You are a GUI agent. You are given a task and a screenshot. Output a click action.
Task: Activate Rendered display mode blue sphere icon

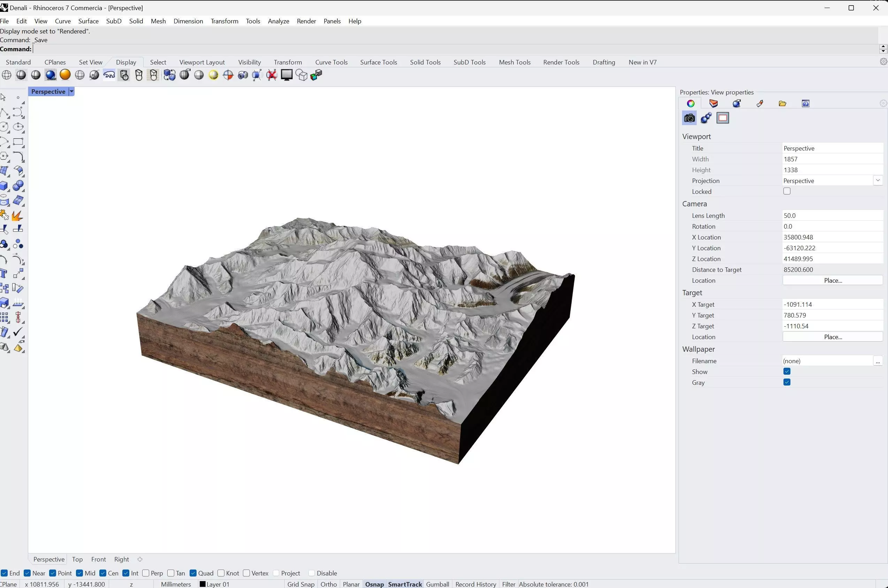pyautogui.click(x=50, y=75)
